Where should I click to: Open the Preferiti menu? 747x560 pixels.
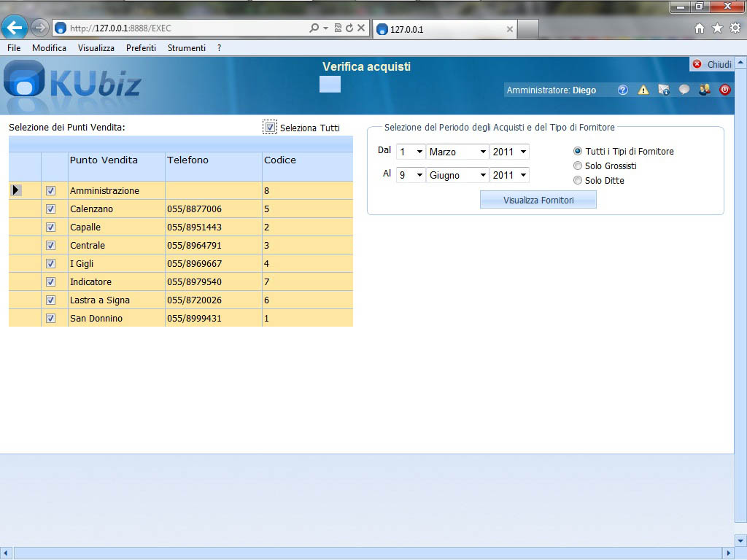tap(141, 48)
